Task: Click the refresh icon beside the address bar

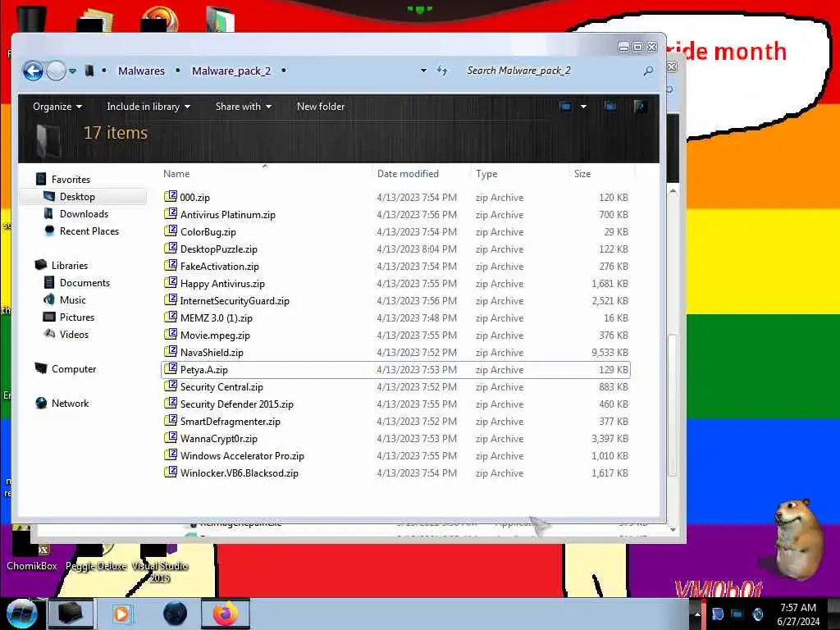Action: pos(442,71)
